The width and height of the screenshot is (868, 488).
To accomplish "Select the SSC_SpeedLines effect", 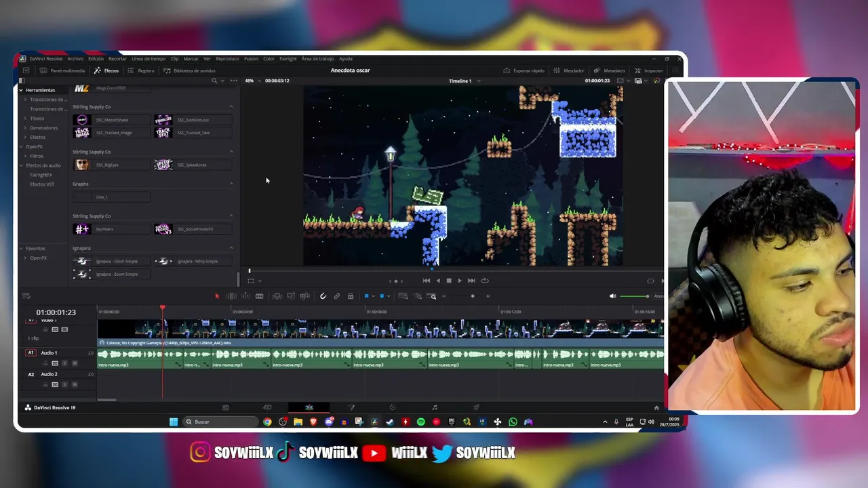I will tap(193, 165).
